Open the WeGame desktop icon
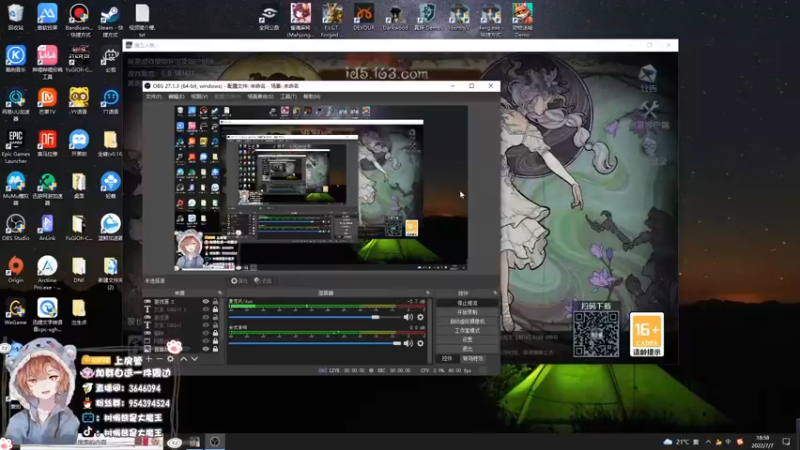Screen dimensions: 800x450 [x=15, y=312]
